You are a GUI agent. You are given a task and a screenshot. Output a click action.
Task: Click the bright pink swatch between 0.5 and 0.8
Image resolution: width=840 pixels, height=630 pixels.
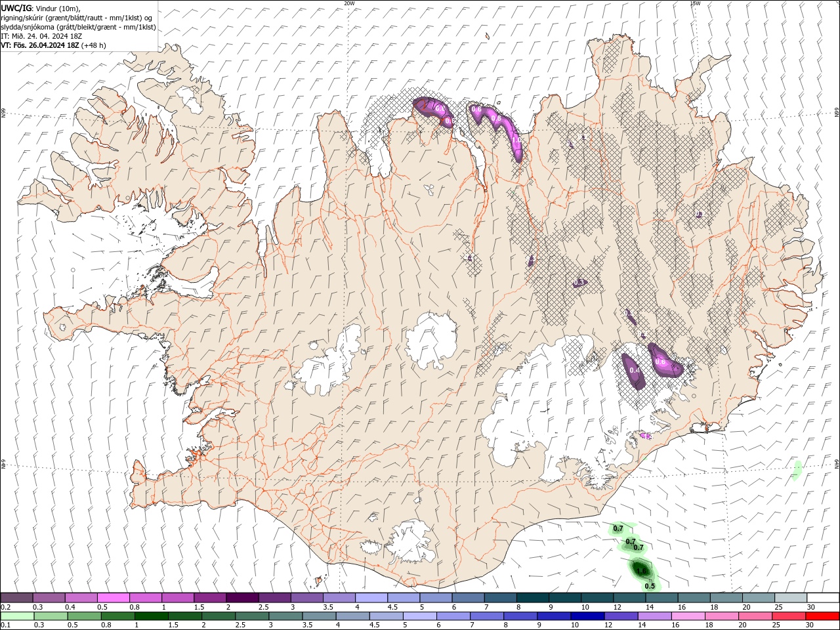point(113,598)
